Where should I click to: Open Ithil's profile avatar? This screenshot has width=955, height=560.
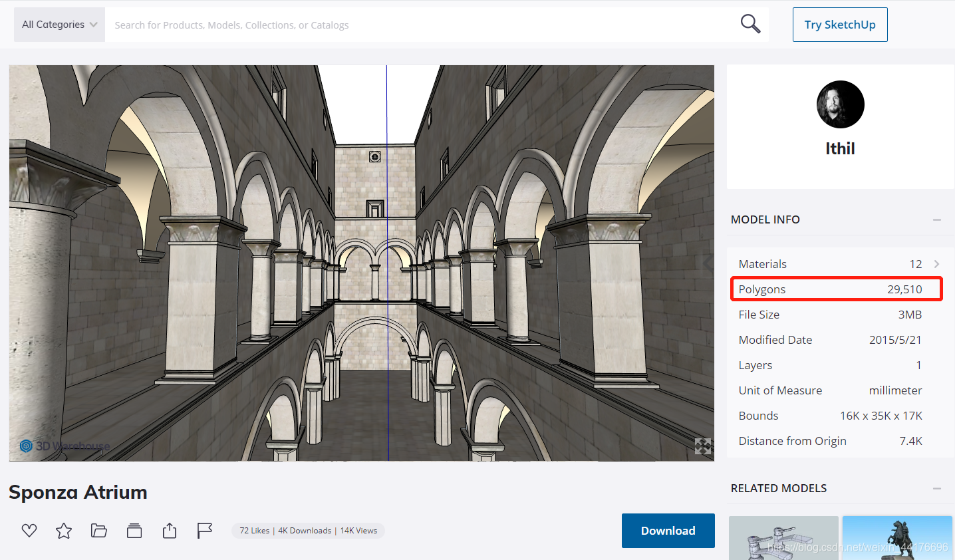pyautogui.click(x=841, y=104)
